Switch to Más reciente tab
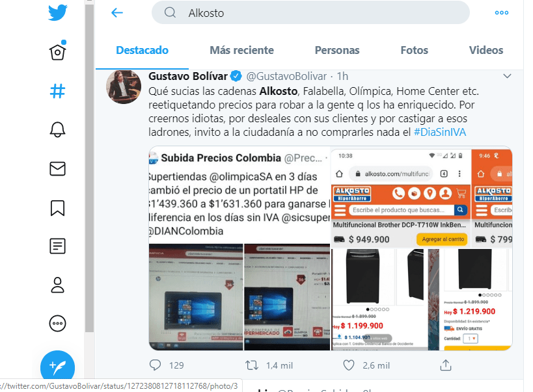This screenshot has width=533, height=392. coord(241,50)
